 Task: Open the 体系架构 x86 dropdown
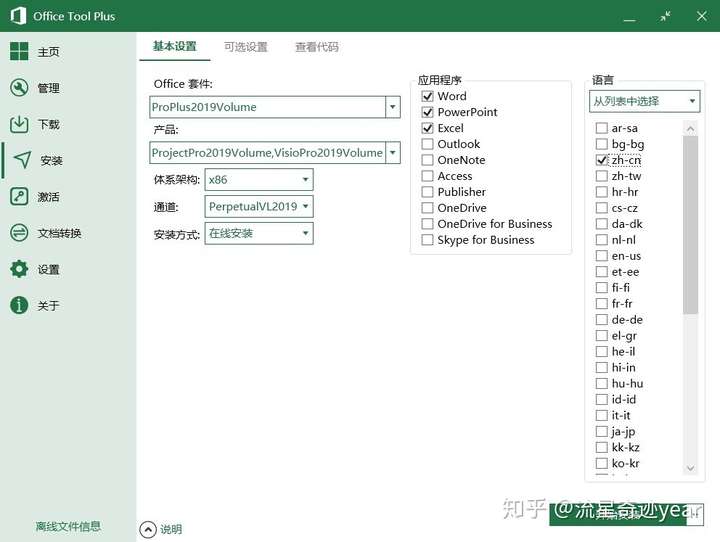pos(259,180)
